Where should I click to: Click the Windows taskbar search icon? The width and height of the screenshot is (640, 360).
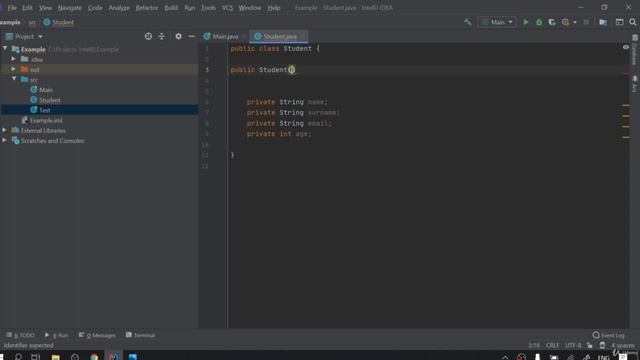point(18,356)
